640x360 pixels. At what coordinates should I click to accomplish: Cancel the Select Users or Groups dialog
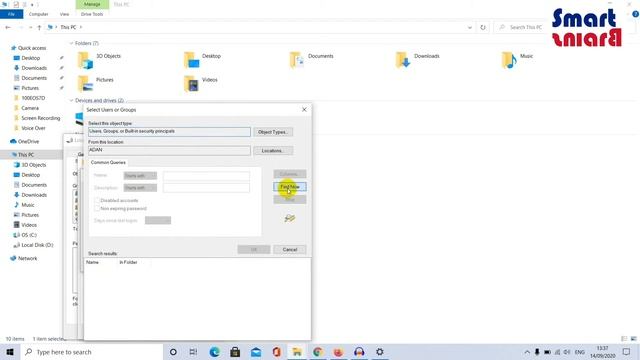pos(289,249)
